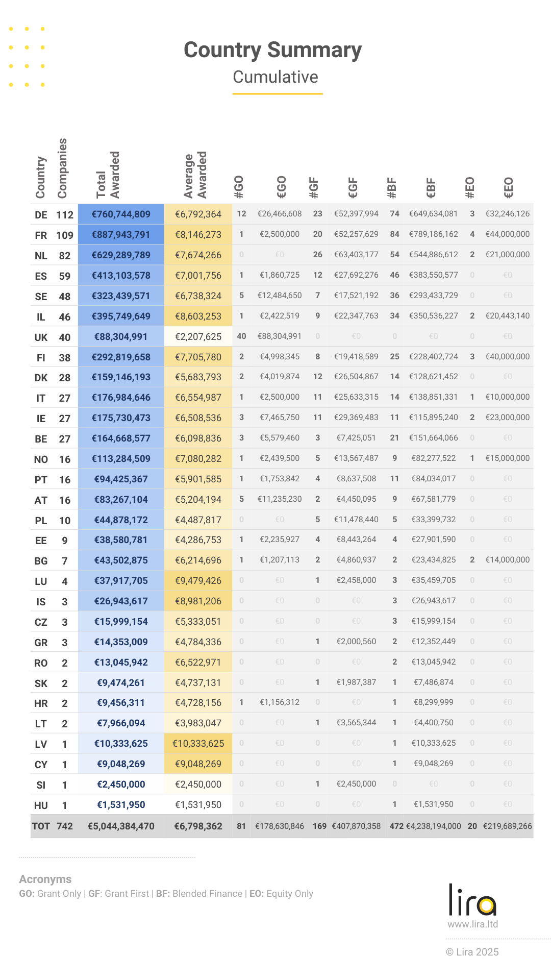Click total companies count 742
Image resolution: width=551 pixels, height=980 pixels.
[x=65, y=826]
